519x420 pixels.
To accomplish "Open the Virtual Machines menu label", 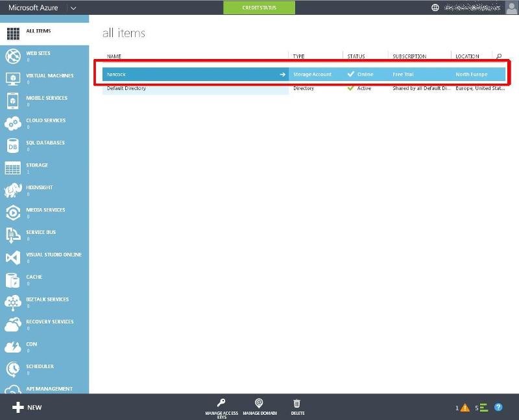I will [x=50, y=76].
